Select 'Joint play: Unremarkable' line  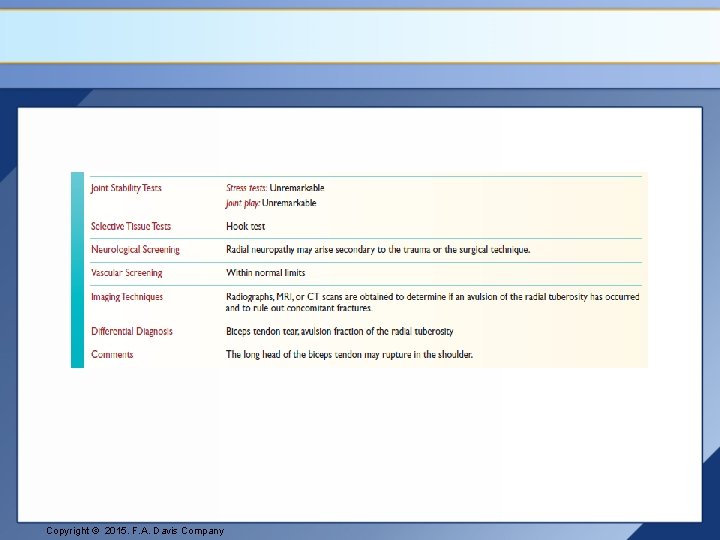point(271,203)
